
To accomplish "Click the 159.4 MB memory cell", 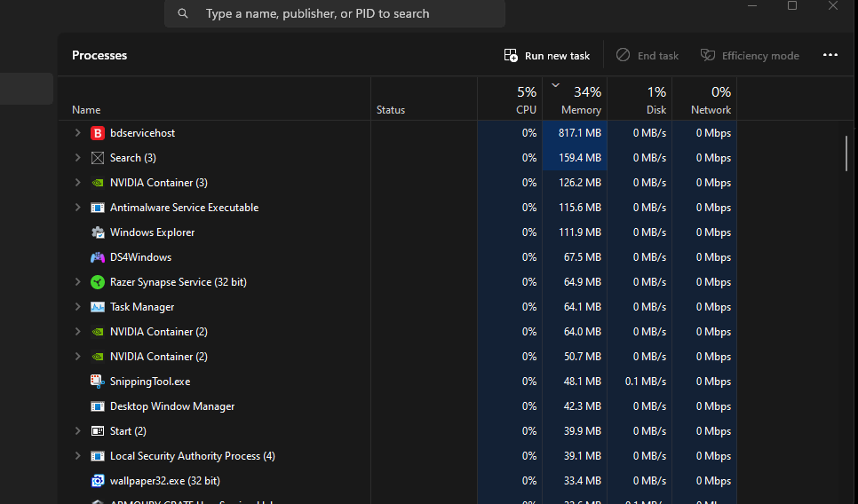I will [x=575, y=158].
